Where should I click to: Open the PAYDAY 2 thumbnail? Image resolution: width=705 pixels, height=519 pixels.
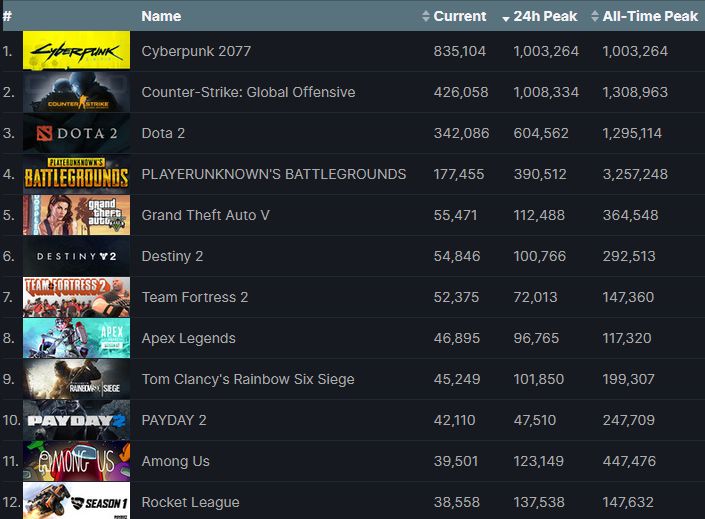[76, 420]
